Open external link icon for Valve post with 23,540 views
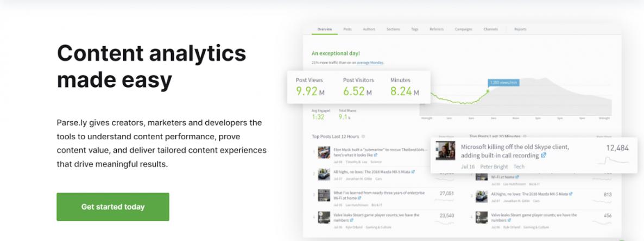 [x=351, y=220]
